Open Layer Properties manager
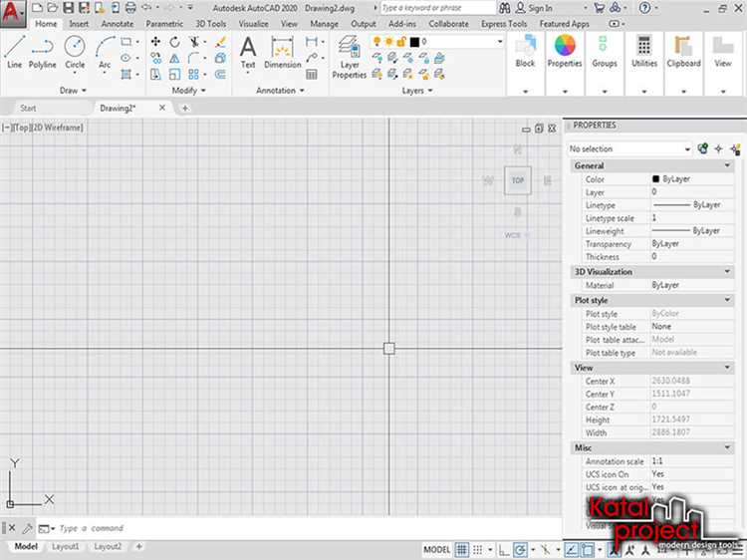This screenshot has height=560, width=747. pos(349,56)
